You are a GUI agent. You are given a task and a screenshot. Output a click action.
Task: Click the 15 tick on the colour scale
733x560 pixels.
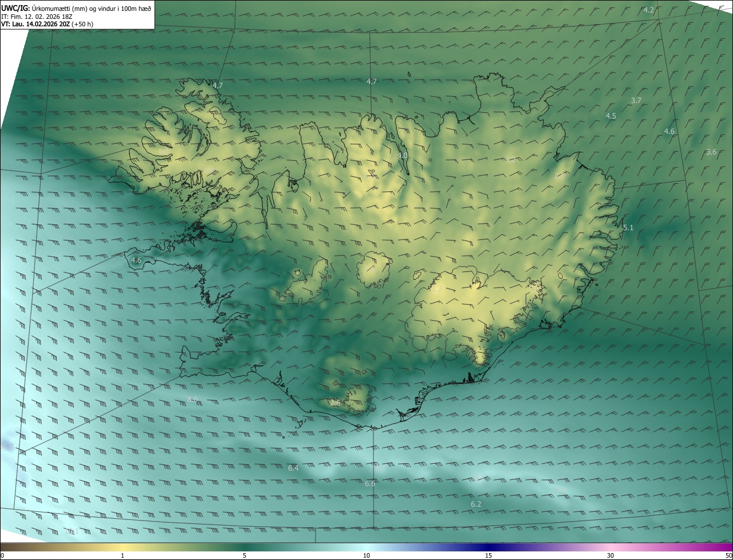click(x=488, y=555)
